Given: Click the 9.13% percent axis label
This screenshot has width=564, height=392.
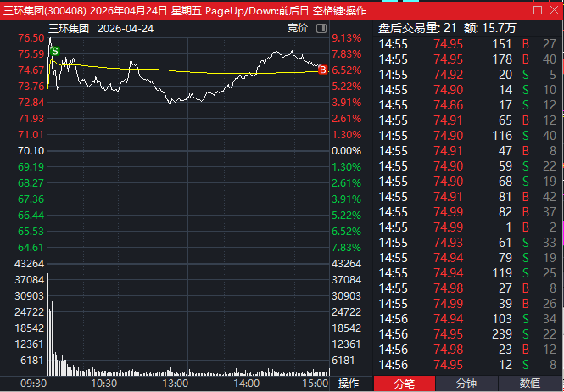Looking at the screenshot, I should pos(346,38).
